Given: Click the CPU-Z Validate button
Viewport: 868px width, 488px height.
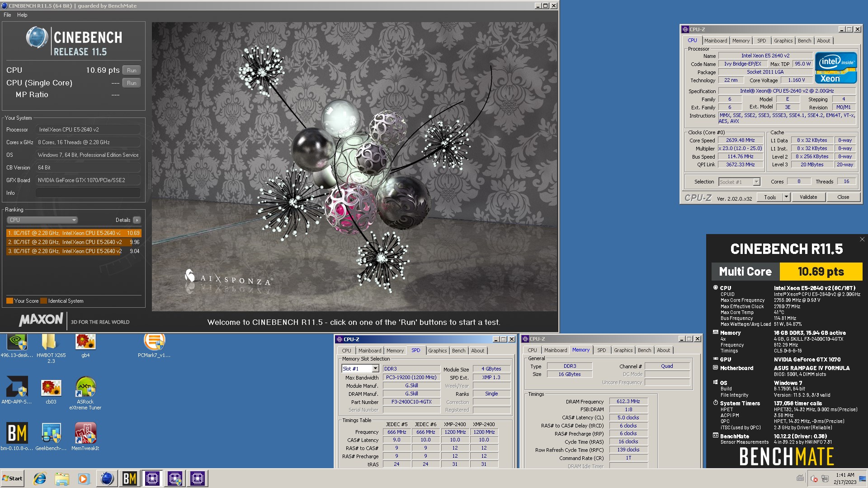Looking at the screenshot, I should (808, 197).
